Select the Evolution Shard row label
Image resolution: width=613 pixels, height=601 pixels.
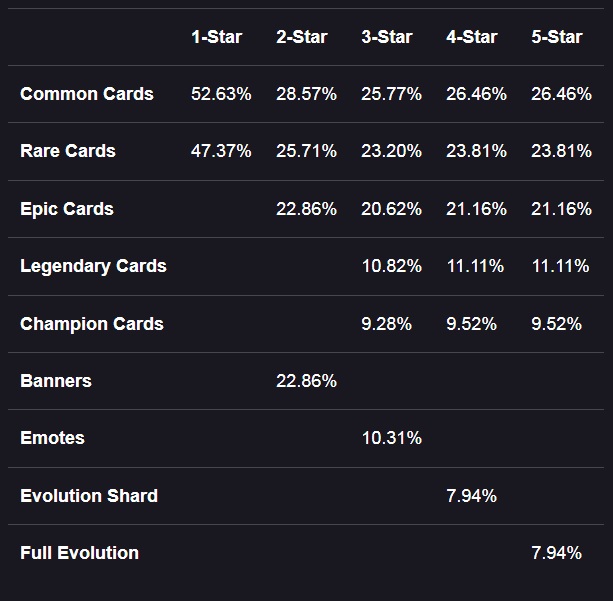[89, 496]
